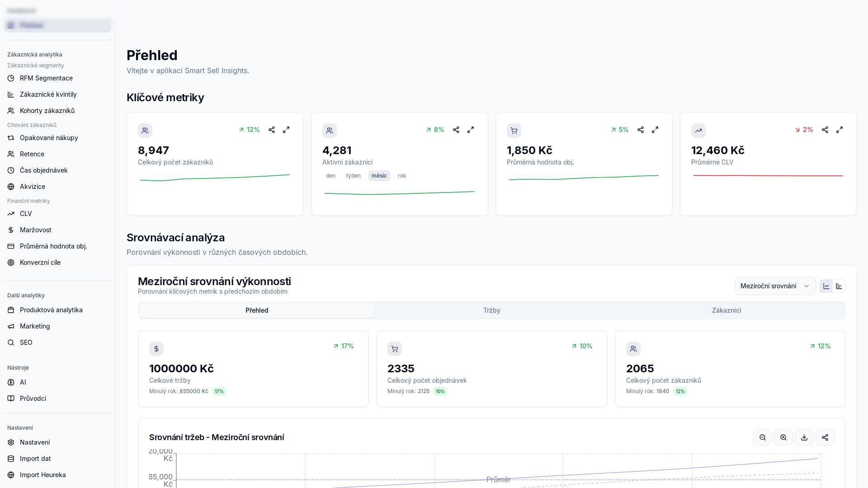Zoom out the revenue comparison chart
Viewport: 868px width, 488px height.
(763, 437)
